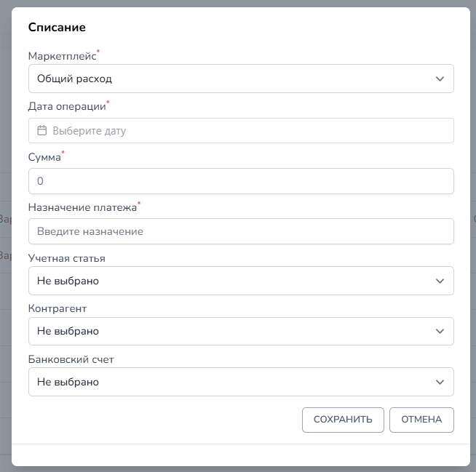476x472 pixels.
Task: Click into the Сумма amount field
Action: click(241, 181)
